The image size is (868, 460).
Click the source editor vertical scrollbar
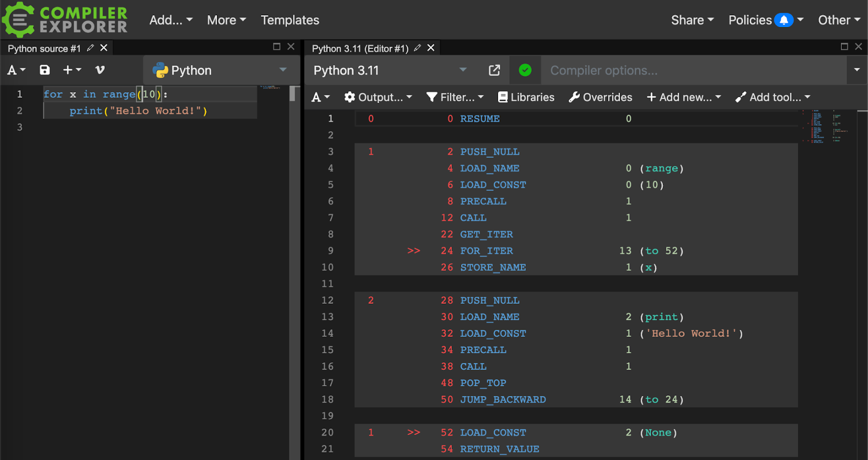292,94
